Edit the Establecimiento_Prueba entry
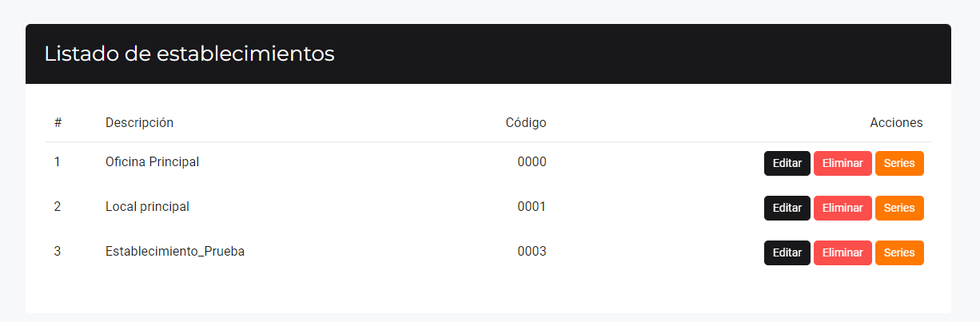The height and width of the screenshot is (322, 980). (x=787, y=252)
